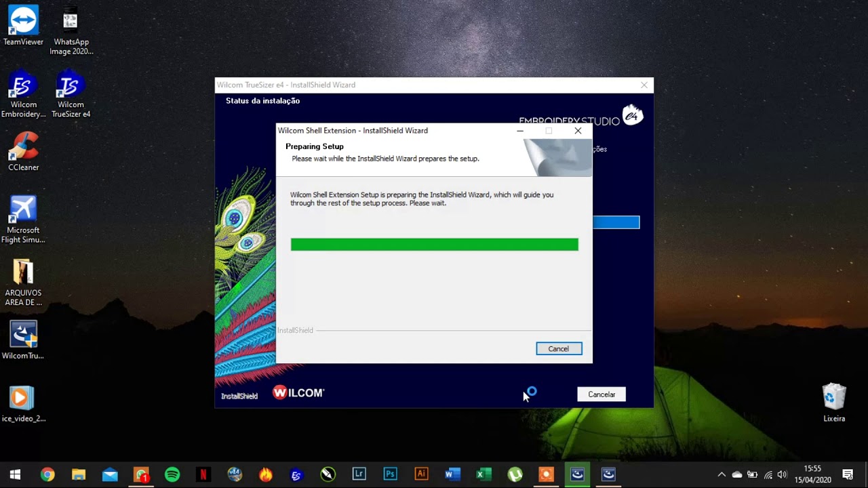
Task: Open Embroidery Studio ES icon in taskbar
Action: tap(296, 474)
